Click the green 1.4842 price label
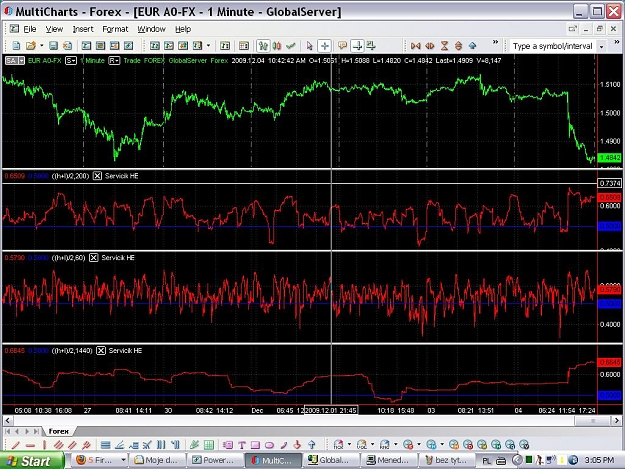This screenshot has height=469, width=625. point(609,158)
